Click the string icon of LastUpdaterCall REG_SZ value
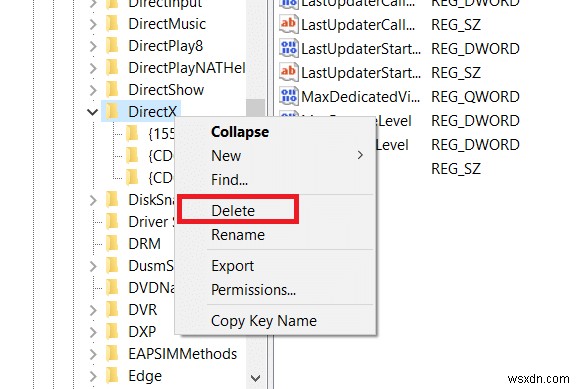 point(289,24)
